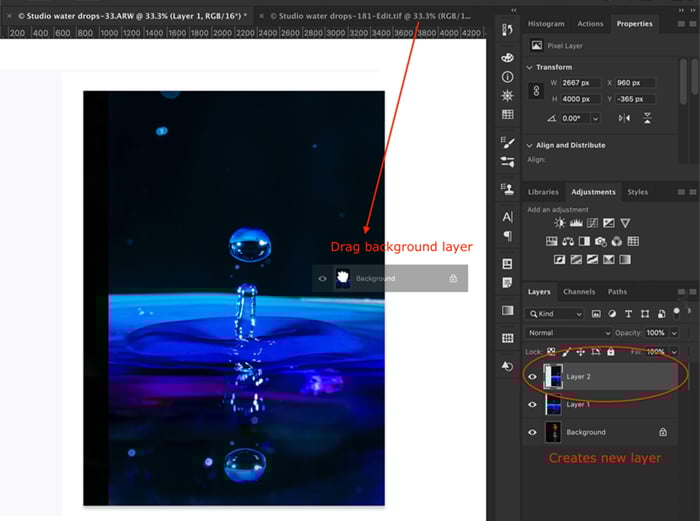The image size is (700, 521).
Task: Collapse the Align and Distribute section
Action: pos(529,146)
